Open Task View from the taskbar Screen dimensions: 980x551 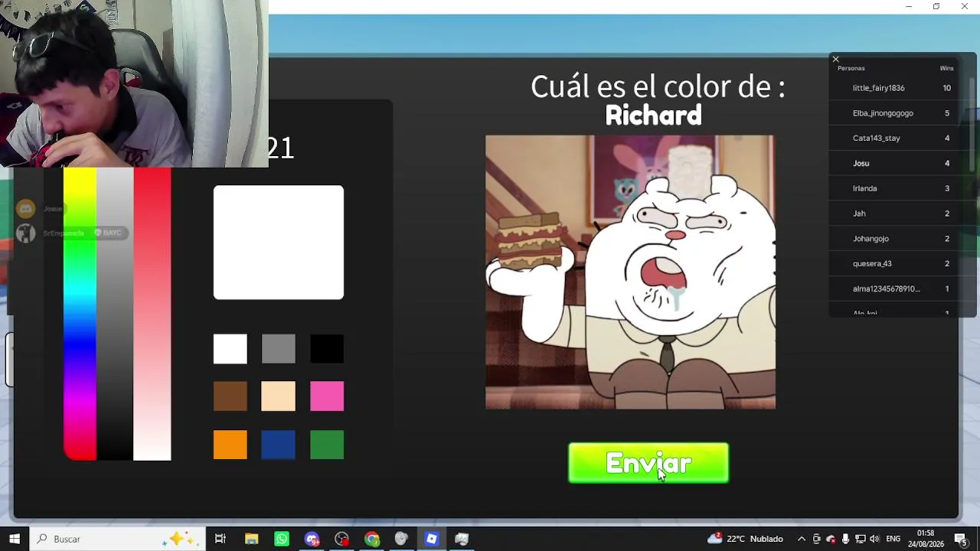click(x=220, y=539)
